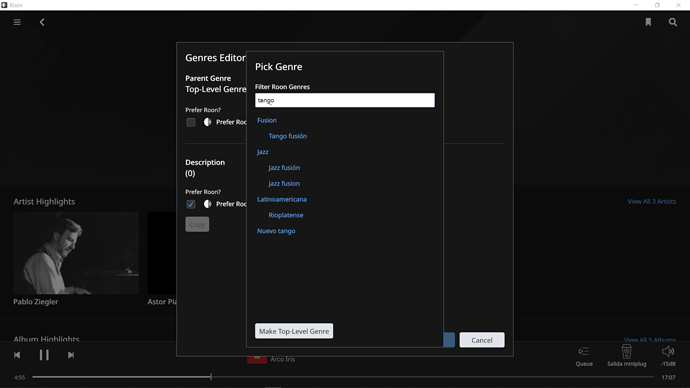
Task: Open the Salida miniplug zone icon
Action: 627,351
